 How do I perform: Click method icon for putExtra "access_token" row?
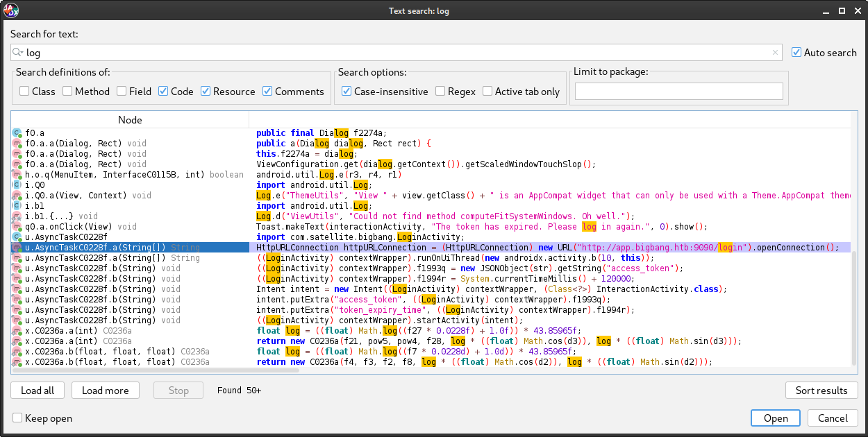pyautogui.click(x=17, y=300)
